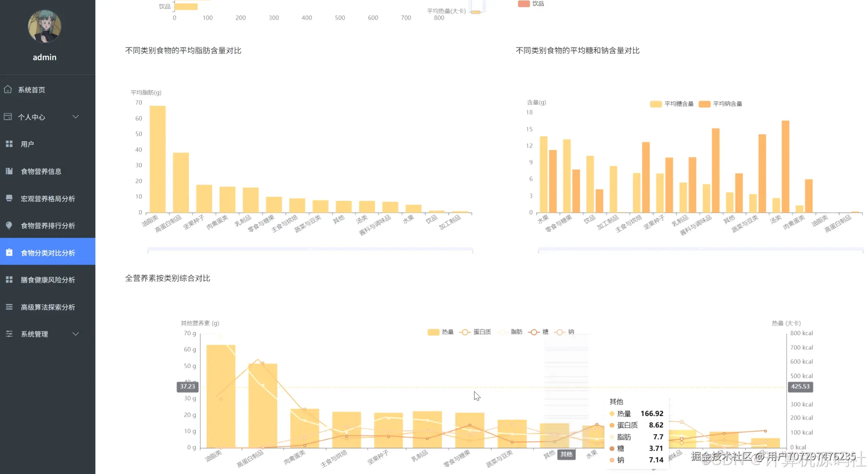
Task: Expand the 系统管理 submenu chevron
Action: [x=76, y=334]
